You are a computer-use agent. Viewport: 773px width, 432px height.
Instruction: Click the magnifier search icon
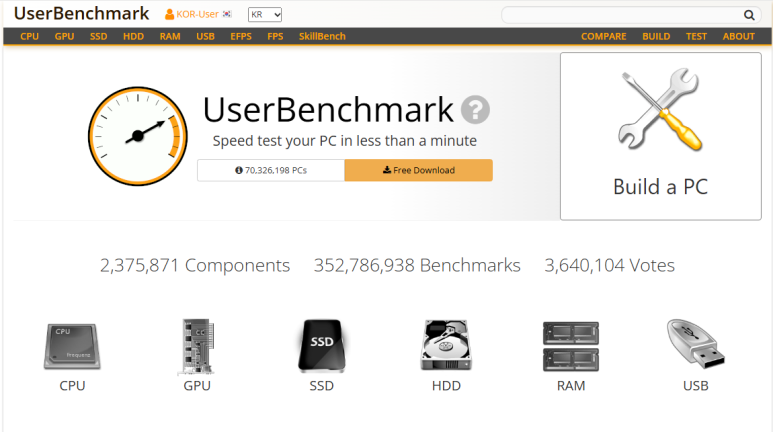pos(749,15)
